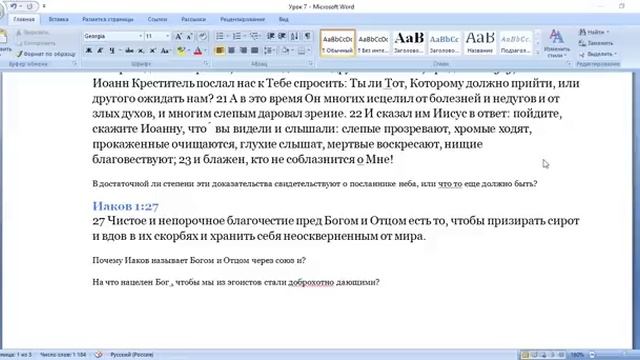This screenshot has height=360, width=640.
Task: Click the Cut (Вырезать) command
Action: [x=33, y=32]
